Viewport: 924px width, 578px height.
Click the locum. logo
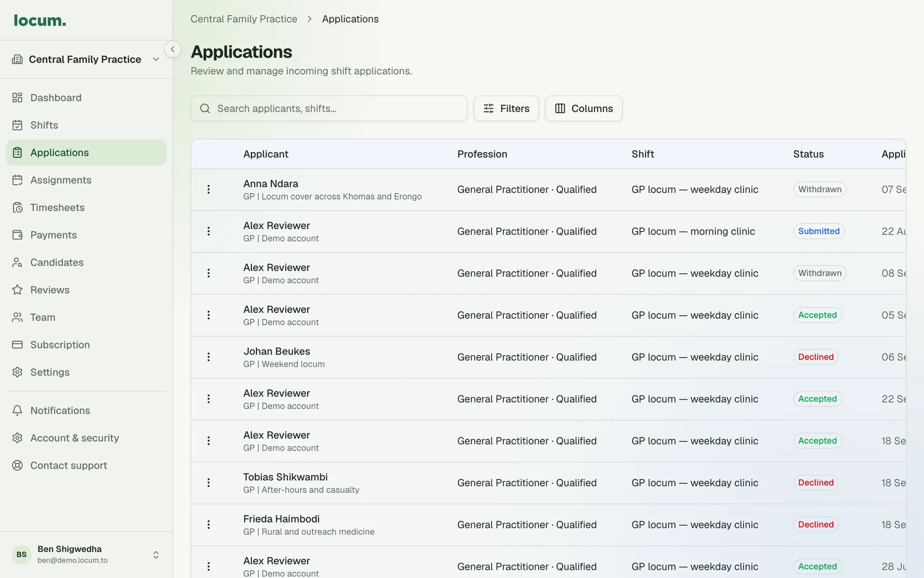pos(40,20)
